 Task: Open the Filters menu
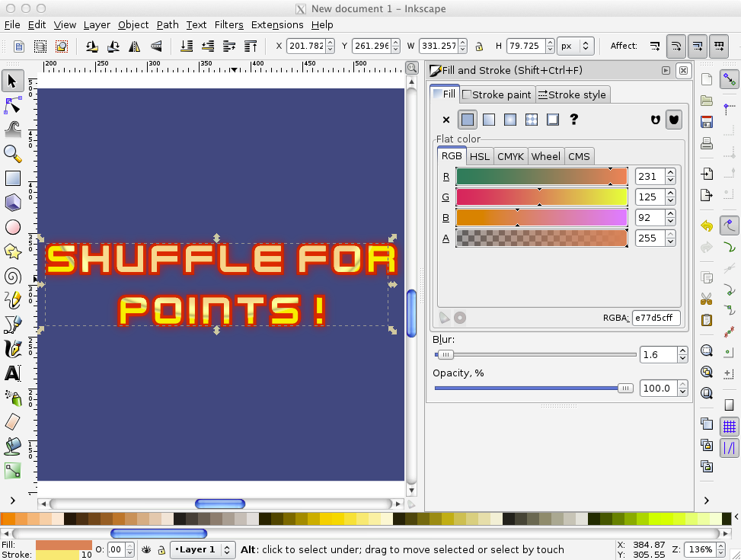(x=228, y=24)
